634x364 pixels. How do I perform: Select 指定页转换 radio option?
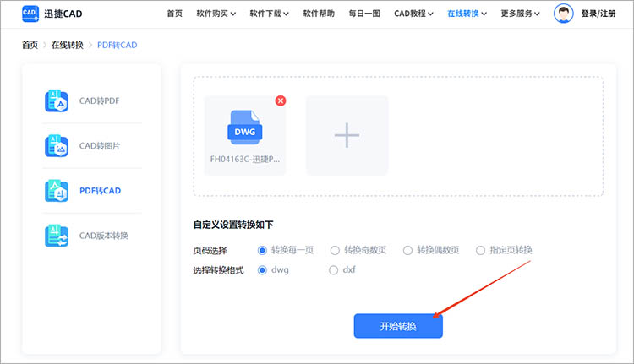[x=480, y=251]
